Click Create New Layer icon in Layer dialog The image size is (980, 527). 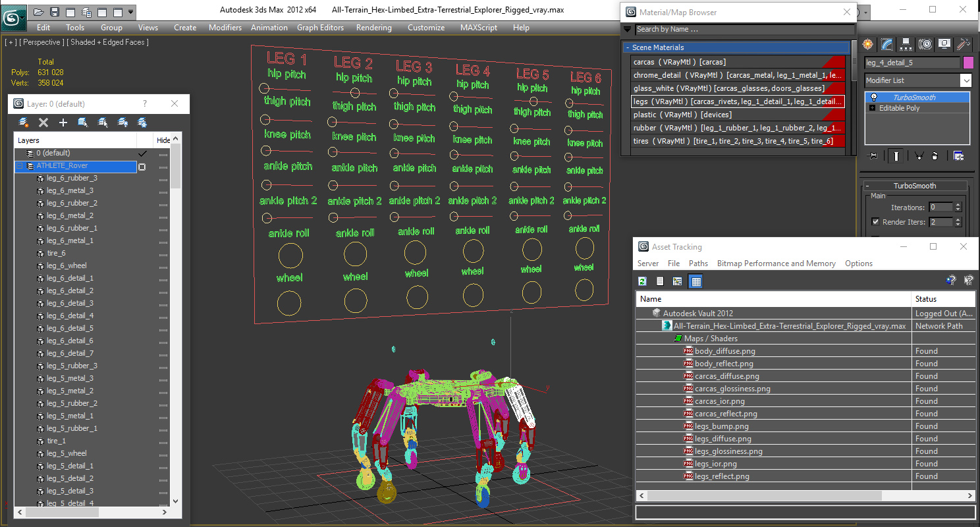coord(24,123)
